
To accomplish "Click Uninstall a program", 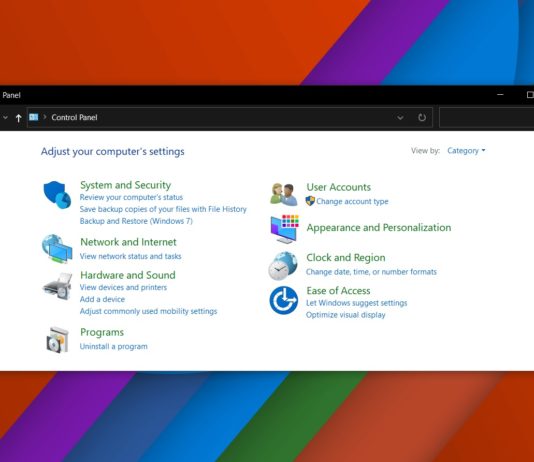I will pyautogui.click(x=113, y=347).
